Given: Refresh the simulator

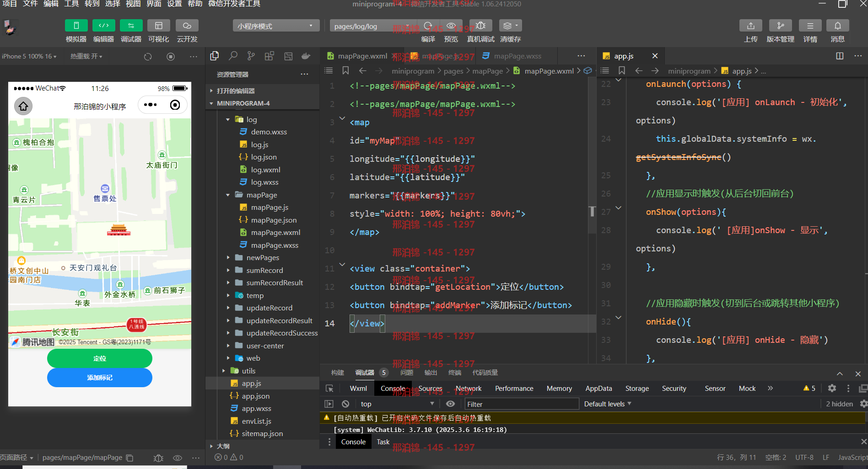Looking at the screenshot, I should [x=148, y=57].
